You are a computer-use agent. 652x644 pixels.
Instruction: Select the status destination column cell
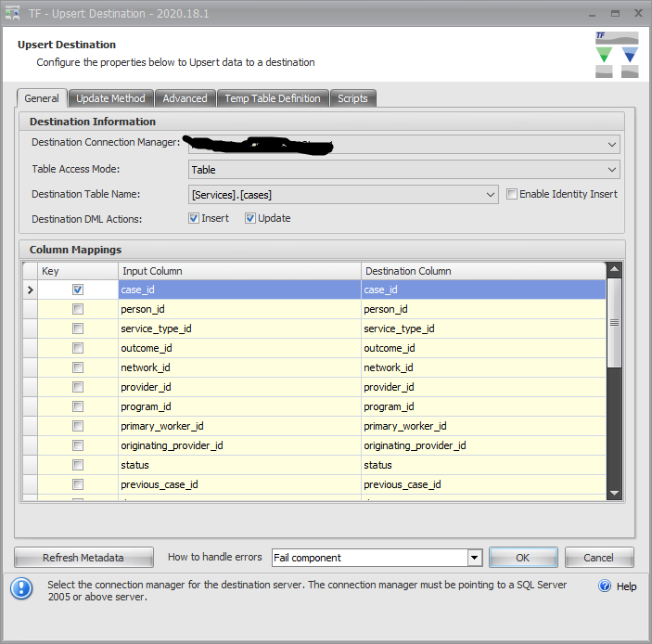[483, 465]
